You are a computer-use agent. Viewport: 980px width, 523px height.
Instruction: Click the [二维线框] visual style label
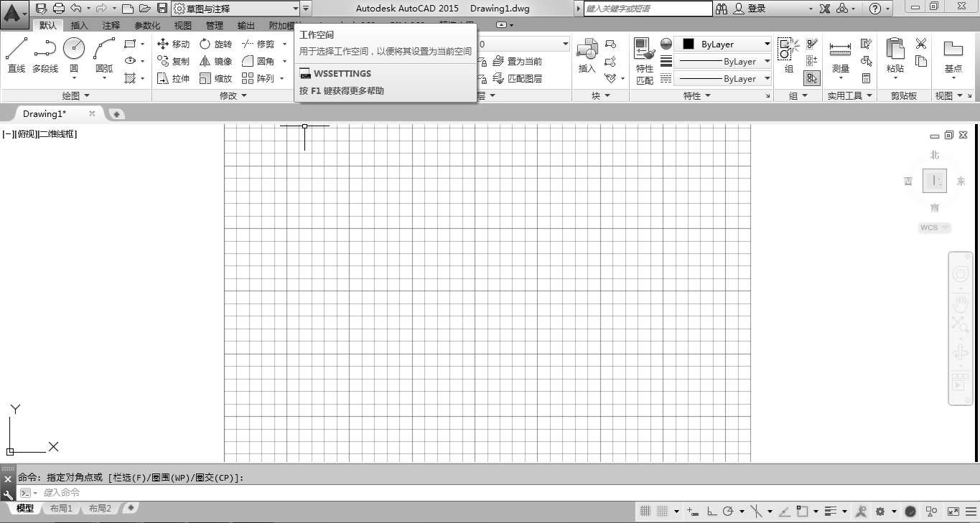57,134
